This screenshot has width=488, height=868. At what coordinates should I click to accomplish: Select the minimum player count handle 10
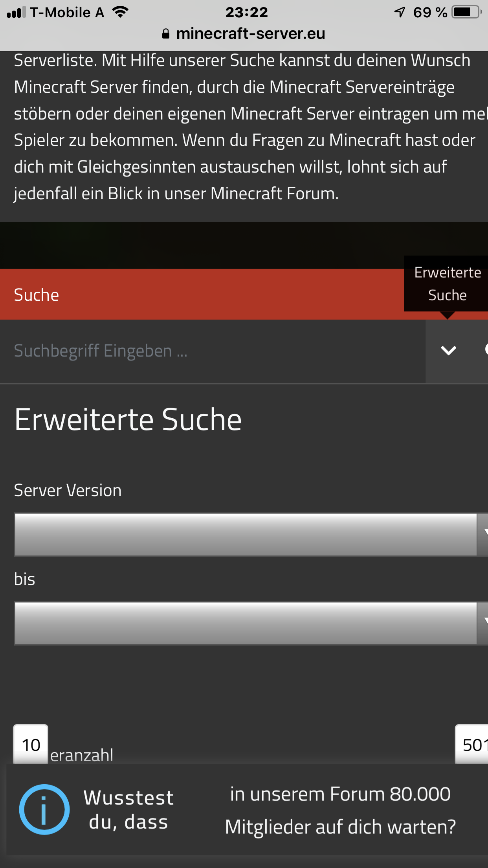31,744
